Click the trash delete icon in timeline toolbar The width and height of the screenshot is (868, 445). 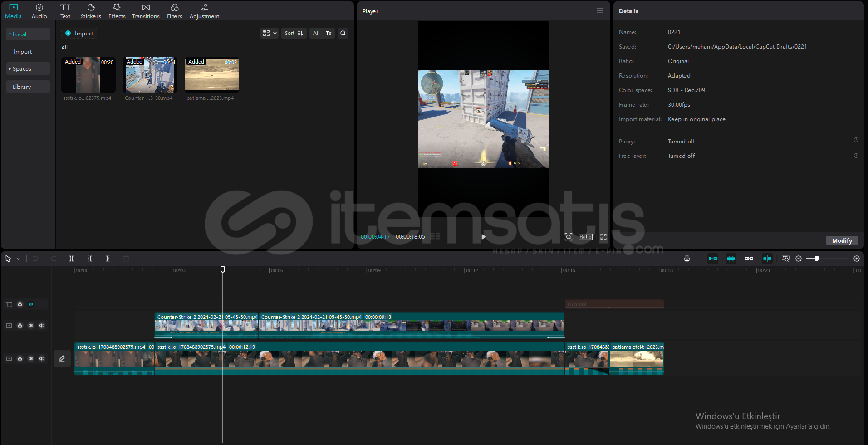click(x=126, y=259)
